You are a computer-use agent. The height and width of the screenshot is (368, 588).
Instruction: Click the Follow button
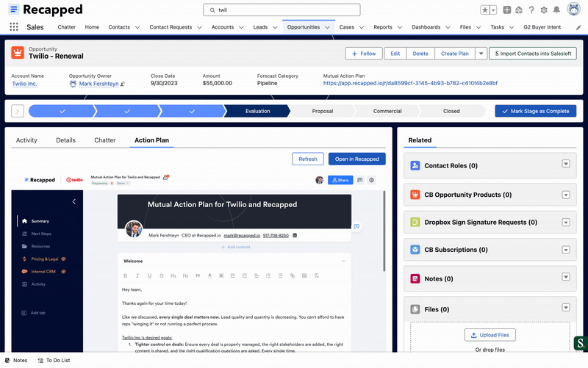click(x=364, y=54)
